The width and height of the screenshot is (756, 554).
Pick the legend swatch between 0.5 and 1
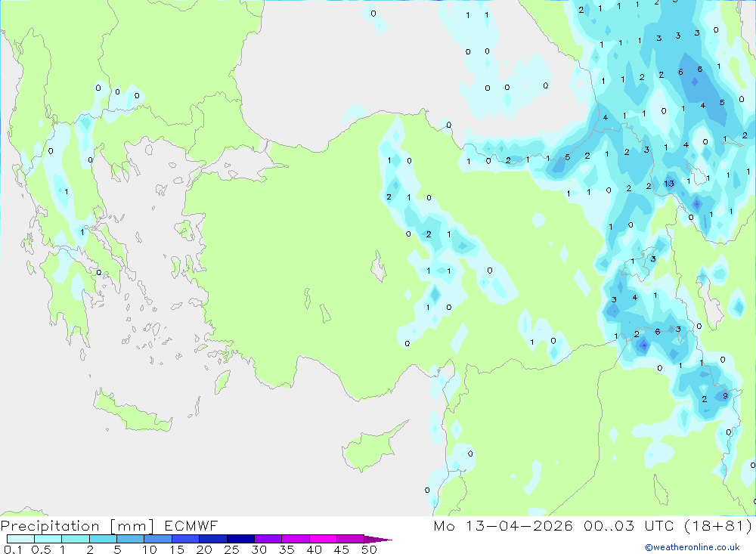[x=48, y=539]
